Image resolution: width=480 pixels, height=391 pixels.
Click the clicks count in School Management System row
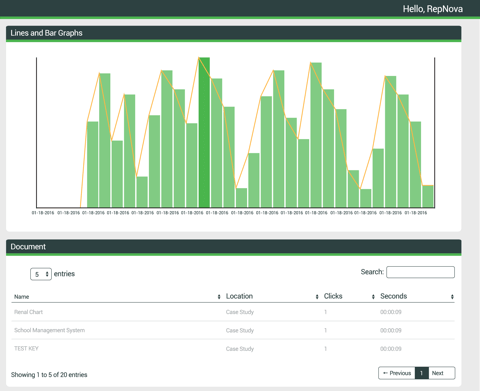point(325,330)
